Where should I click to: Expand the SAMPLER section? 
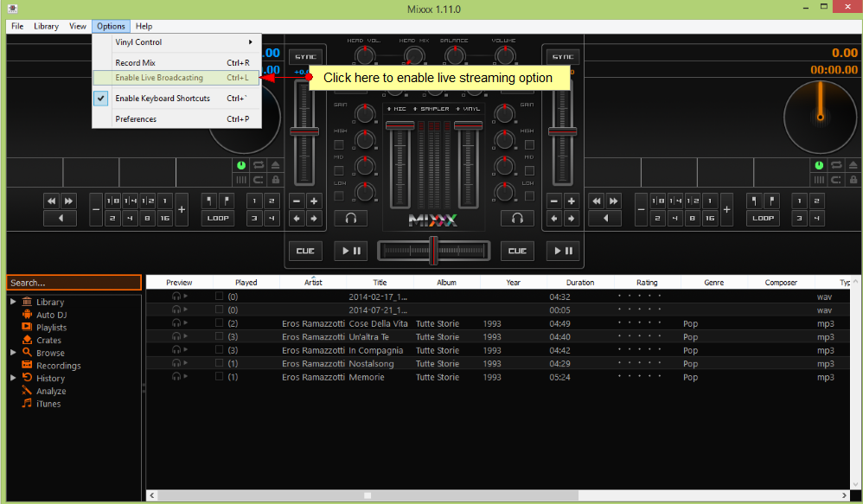[431, 109]
